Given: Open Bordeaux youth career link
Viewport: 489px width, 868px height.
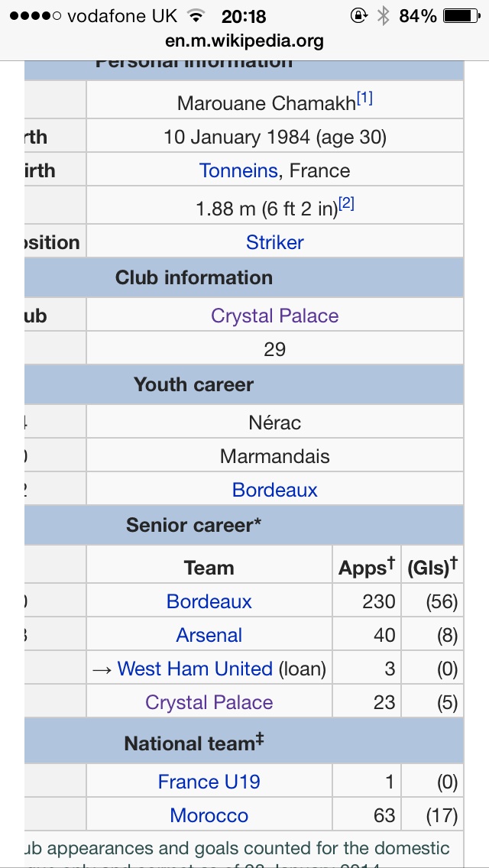Looking at the screenshot, I should (x=274, y=490).
